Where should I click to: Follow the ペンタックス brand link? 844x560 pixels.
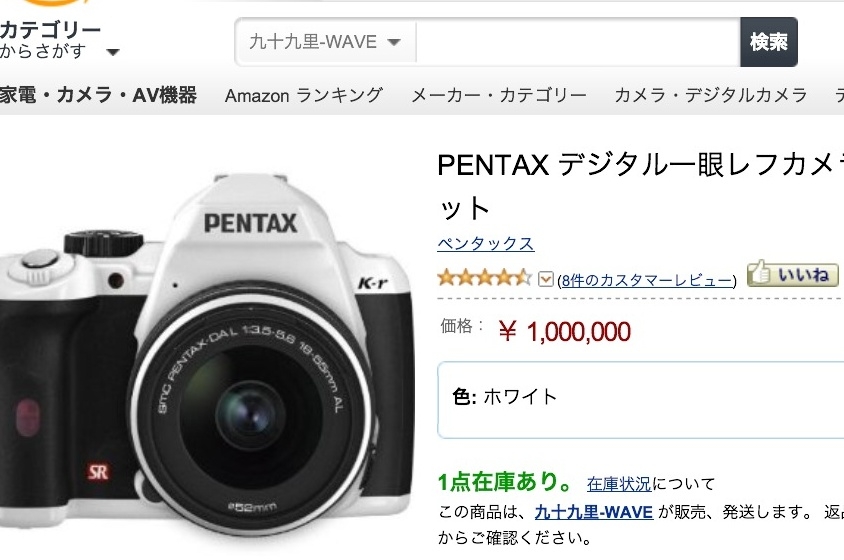pyautogui.click(x=485, y=243)
